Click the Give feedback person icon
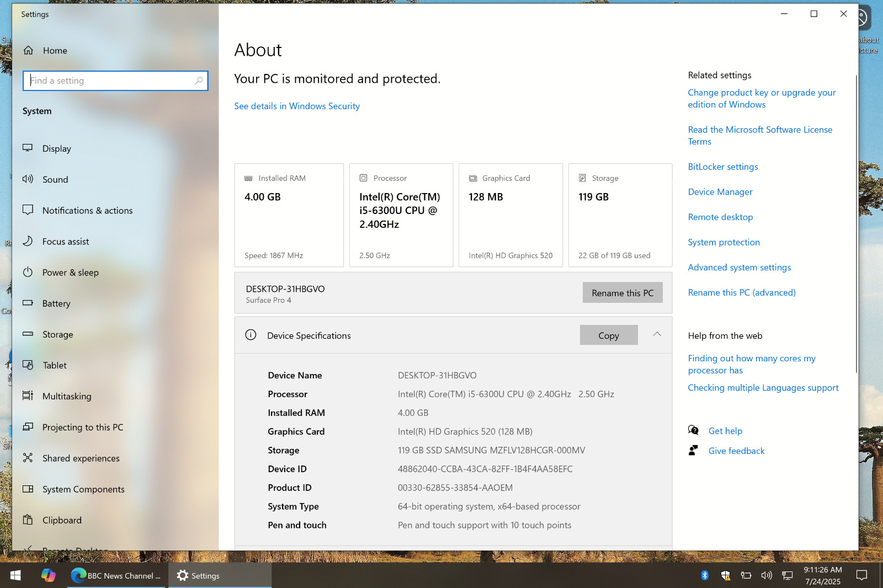 point(693,450)
